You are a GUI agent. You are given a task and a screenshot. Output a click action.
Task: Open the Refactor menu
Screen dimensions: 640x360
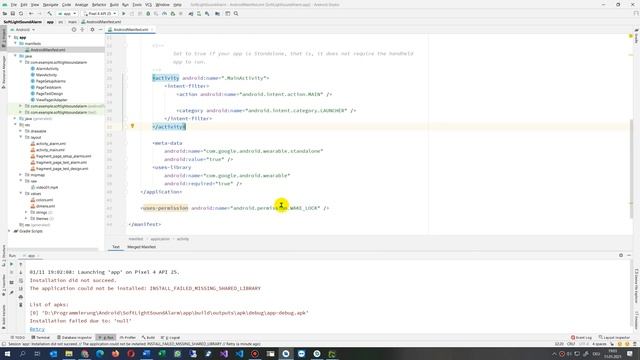pos(99,4)
